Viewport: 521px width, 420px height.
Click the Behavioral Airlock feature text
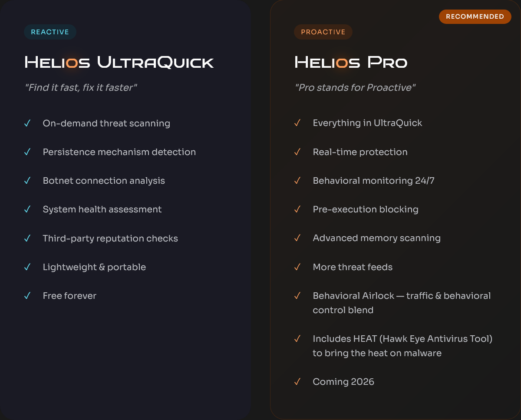coord(402,303)
